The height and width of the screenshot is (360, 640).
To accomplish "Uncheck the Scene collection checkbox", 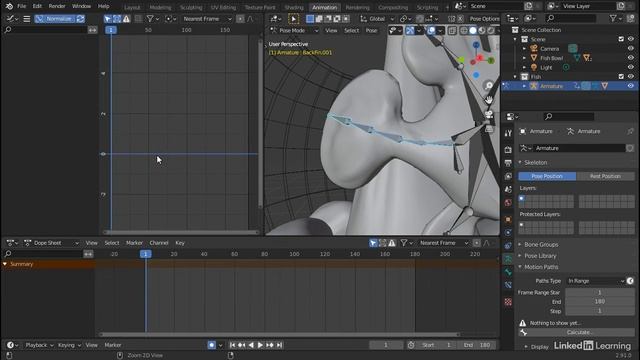I will click(621, 39).
